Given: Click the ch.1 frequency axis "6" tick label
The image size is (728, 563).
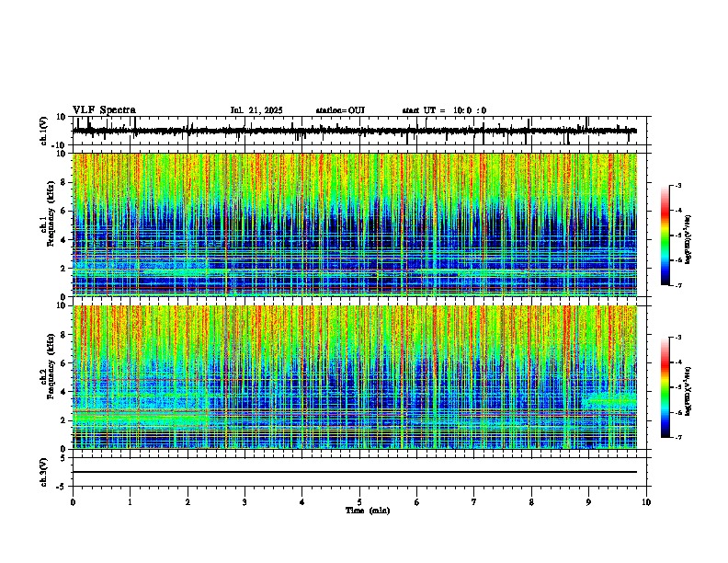Looking at the screenshot, I should point(63,212).
